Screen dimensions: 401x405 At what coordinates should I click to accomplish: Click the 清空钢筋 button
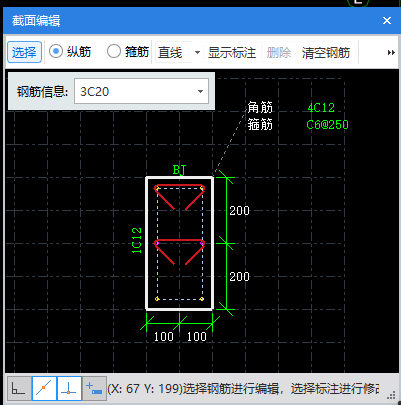[x=326, y=52]
